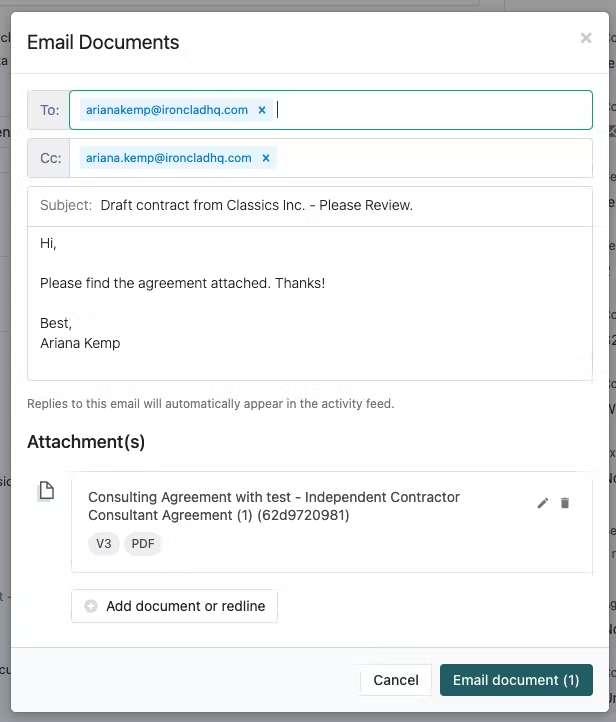Click the document file icon beside attachment
This screenshot has height=722, width=616.
click(x=46, y=491)
